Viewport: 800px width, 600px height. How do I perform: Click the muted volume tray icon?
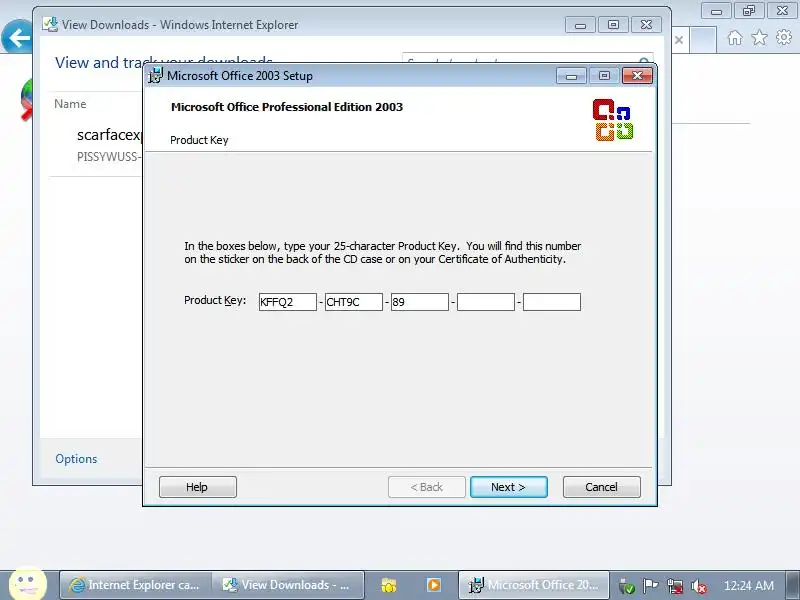698,586
